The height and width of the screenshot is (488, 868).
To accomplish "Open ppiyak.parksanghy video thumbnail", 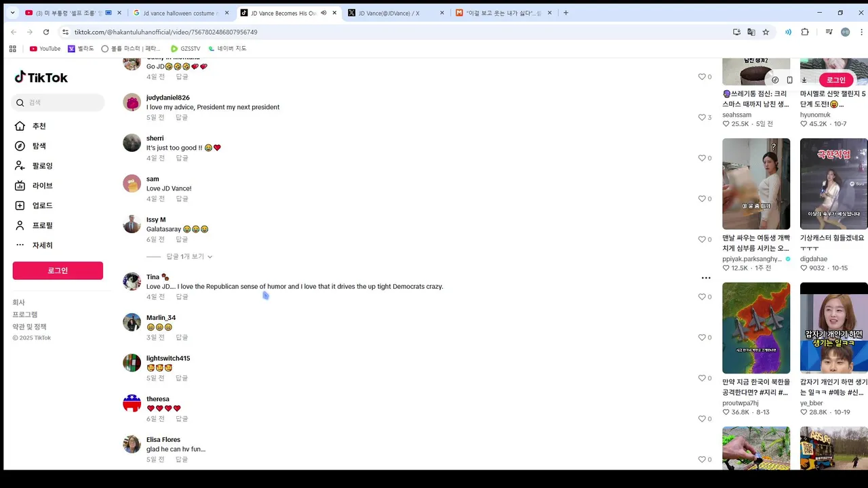I will pos(756,184).
